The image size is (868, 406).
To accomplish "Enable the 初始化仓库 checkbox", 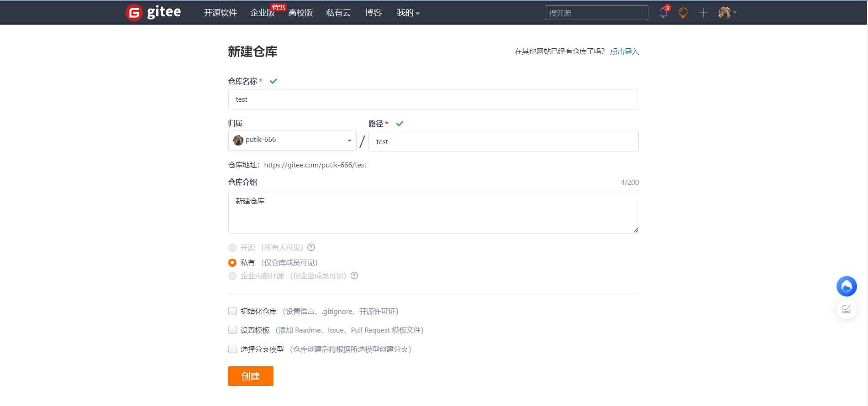I will click(x=232, y=311).
